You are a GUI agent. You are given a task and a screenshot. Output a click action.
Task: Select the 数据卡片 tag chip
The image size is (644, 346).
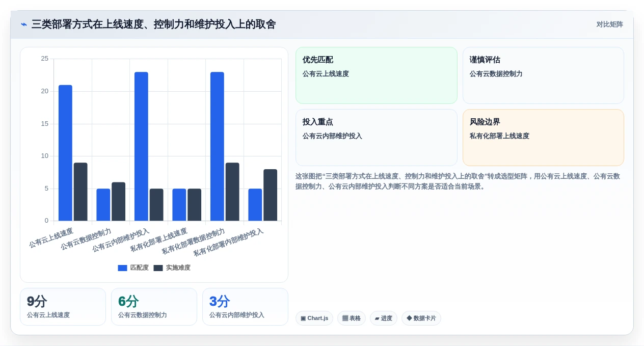[421, 318]
